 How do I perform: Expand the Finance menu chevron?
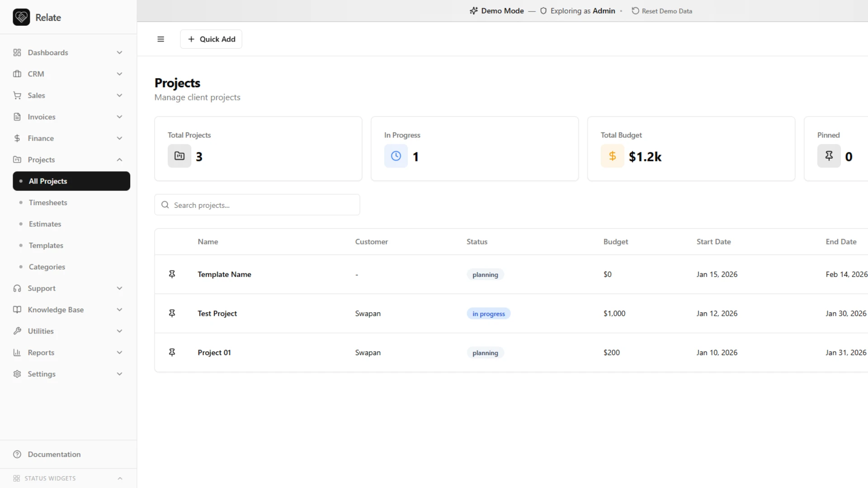[119, 138]
